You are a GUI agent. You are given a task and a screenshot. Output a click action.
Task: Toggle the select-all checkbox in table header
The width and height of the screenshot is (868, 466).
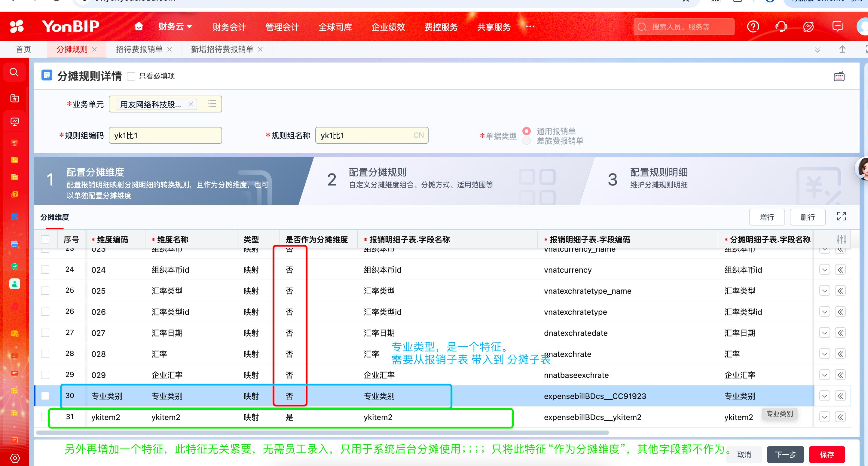tap(45, 239)
